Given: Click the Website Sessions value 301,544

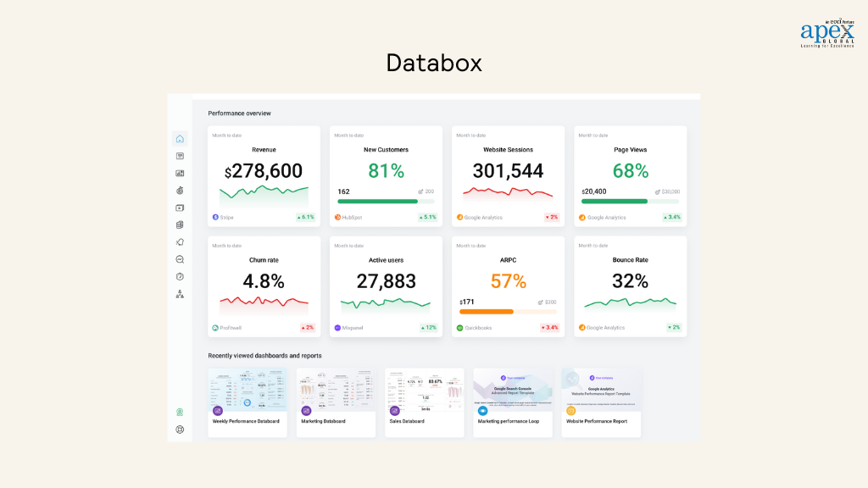Looking at the screenshot, I should (x=509, y=171).
